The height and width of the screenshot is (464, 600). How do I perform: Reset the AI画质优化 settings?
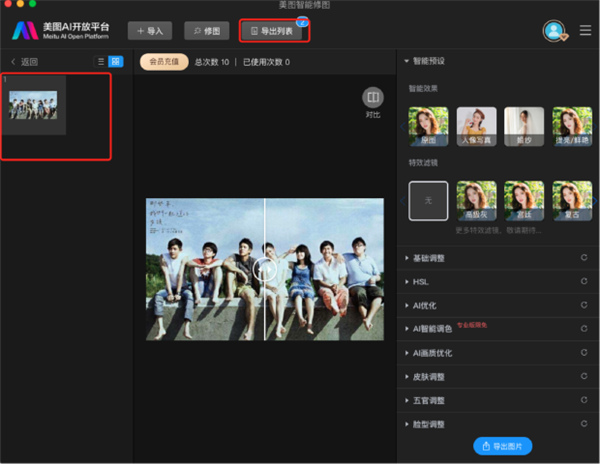coord(584,352)
